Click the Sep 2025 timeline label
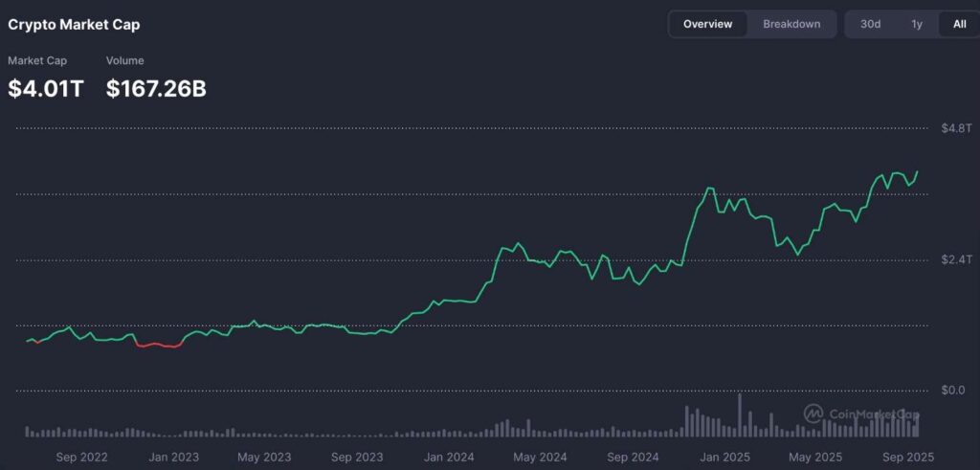This screenshot has height=470, width=980. 907,457
